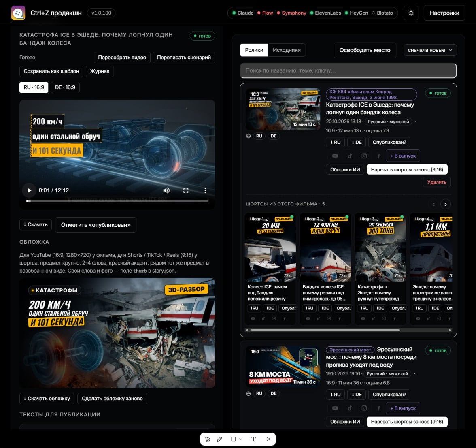The height and width of the screenshot is (448, 476).
Task: Open the video player fullscreen icon
Action: (186, 190)
